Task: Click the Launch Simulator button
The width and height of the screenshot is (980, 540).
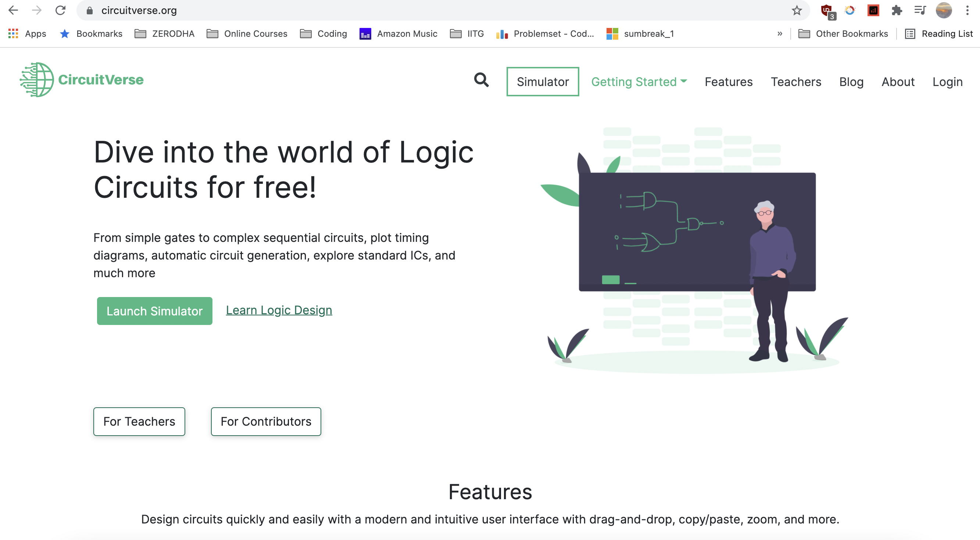Action: pos(154,311)
